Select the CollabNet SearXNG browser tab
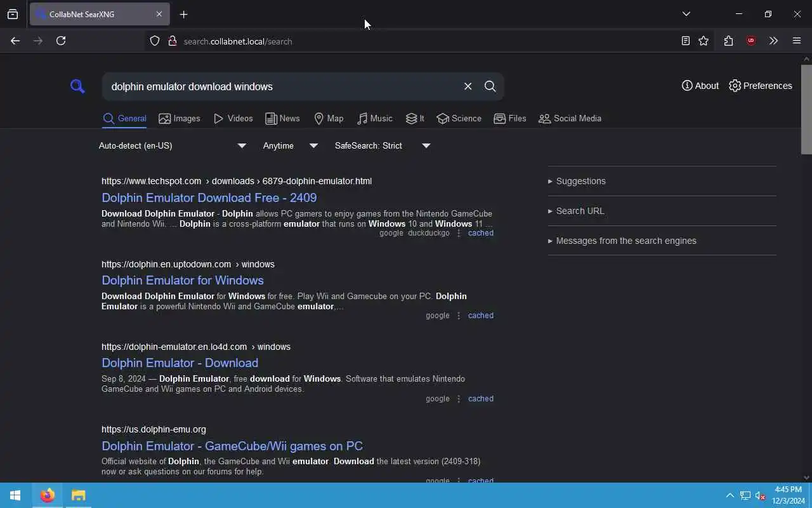 pos(100,14)
